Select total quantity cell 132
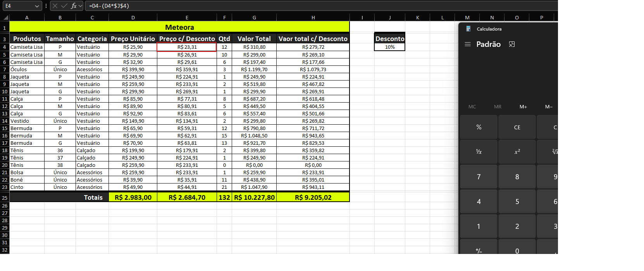 (224, 197)
